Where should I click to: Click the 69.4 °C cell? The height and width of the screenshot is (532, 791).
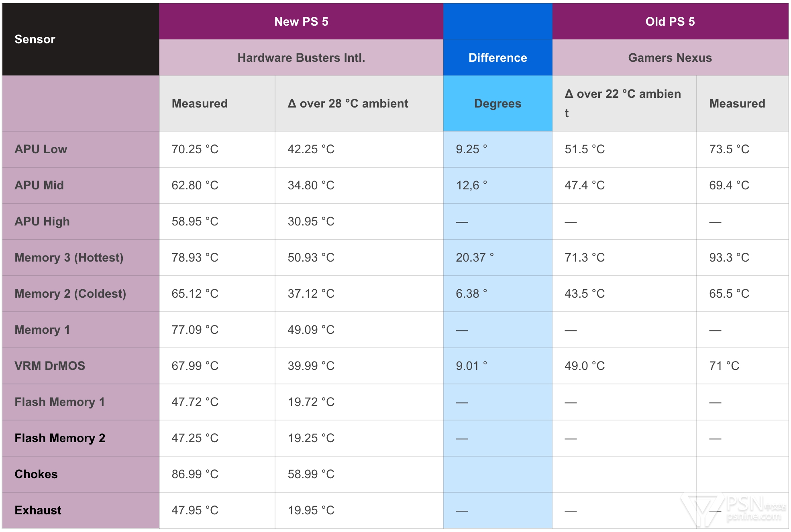[x=742, y=185]
